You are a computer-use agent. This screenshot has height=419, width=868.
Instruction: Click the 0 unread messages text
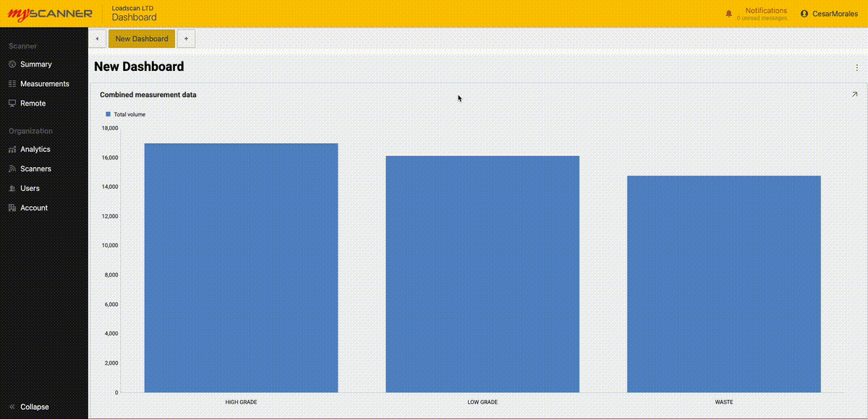click(762, 18)
